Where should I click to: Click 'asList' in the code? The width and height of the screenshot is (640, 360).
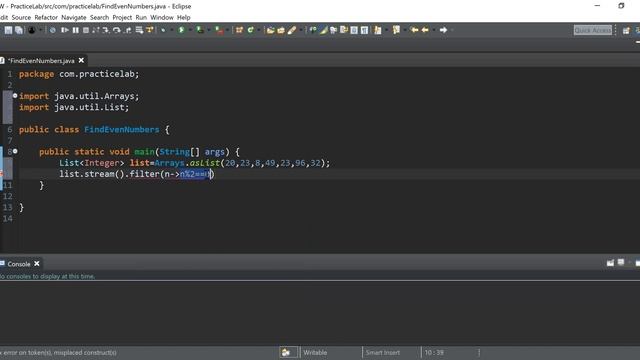click(x=204, y=163)
